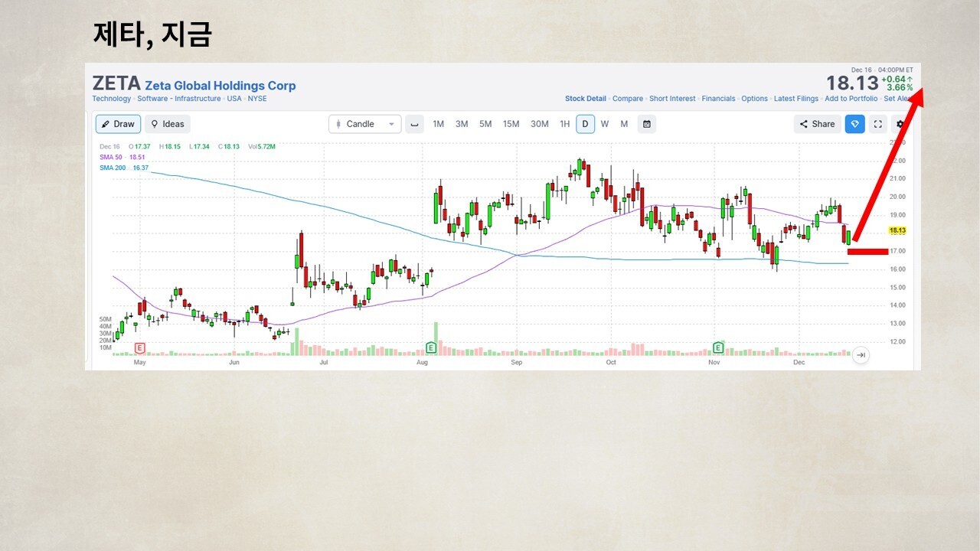Open the Options link
The width and height of the screenshot is (980, 551).
coord(754,99)
